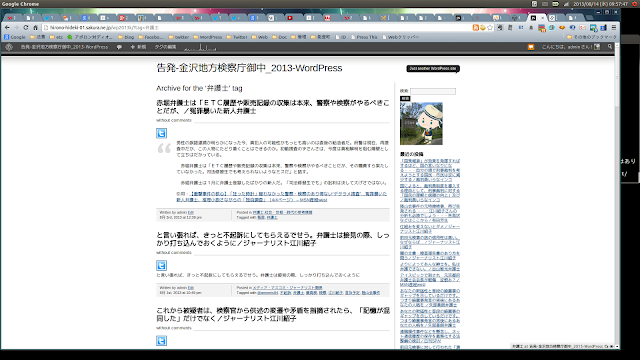Click the Press This bookmarklet
640x360 pixels.
pos(364,37)
